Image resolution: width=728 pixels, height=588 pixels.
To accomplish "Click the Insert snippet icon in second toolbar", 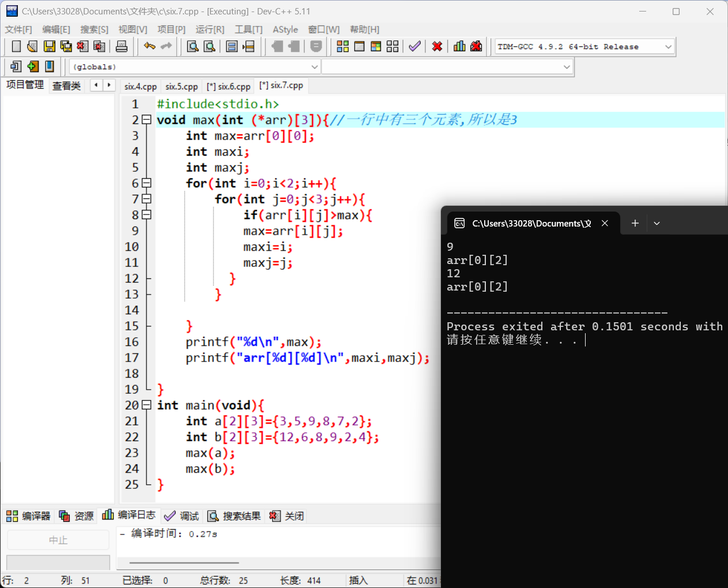I will pyautogui.click(x=16, y=67).
